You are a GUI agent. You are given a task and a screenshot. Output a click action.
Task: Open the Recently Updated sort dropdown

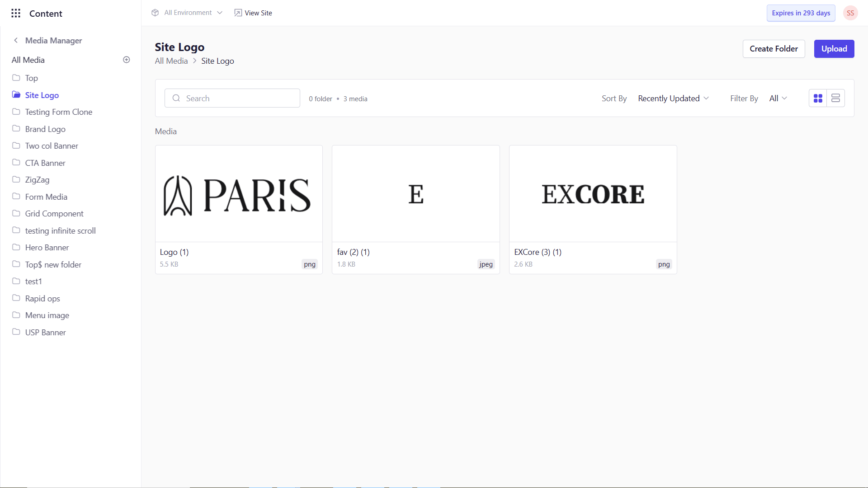(x=673, y=98)
